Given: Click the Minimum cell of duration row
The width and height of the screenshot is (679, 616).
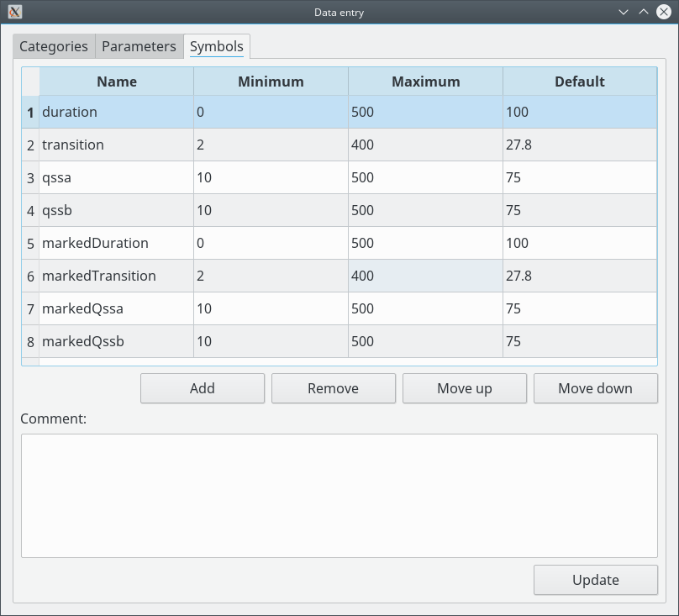Looking at the screenshot, I should [x=271, y=112].
